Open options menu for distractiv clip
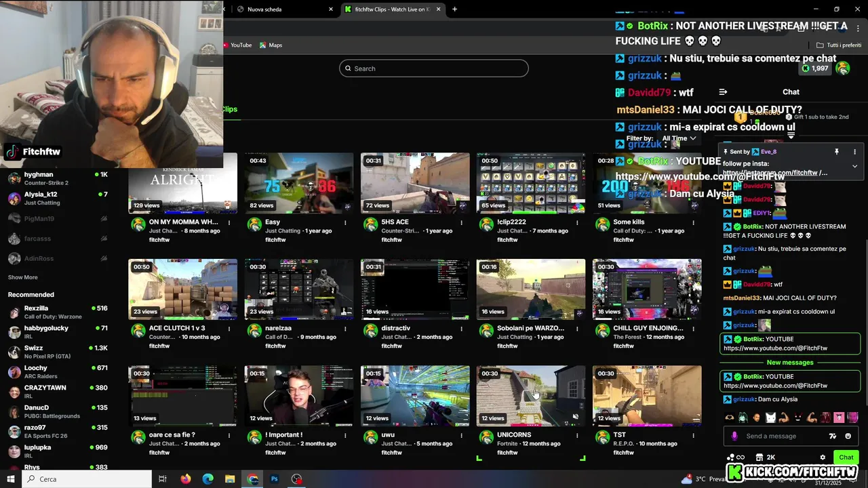Screen dimensions: 868x488 point(461,329)
